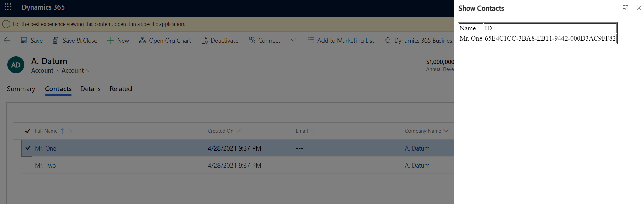Click the Show Contacts panel title

click(x=481, y=8)
